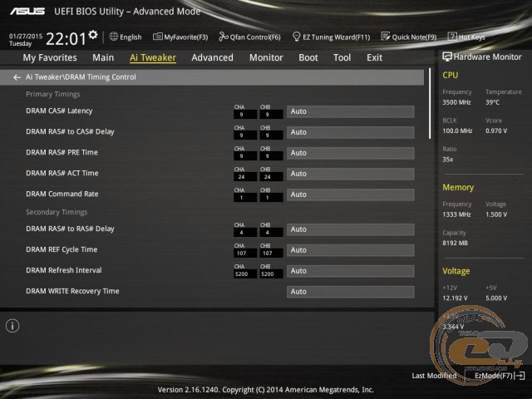
Task: Click the info icon at bottom left
Action: click(12, 326)
